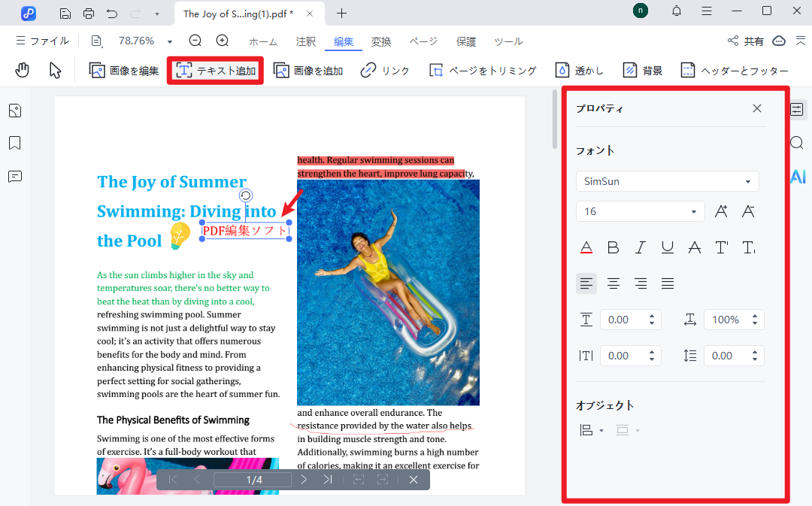Image resolution: width=812 pixels, height=506 pixels.
Task: Zoom in with the plus magnifier
Action: (222, 41)
